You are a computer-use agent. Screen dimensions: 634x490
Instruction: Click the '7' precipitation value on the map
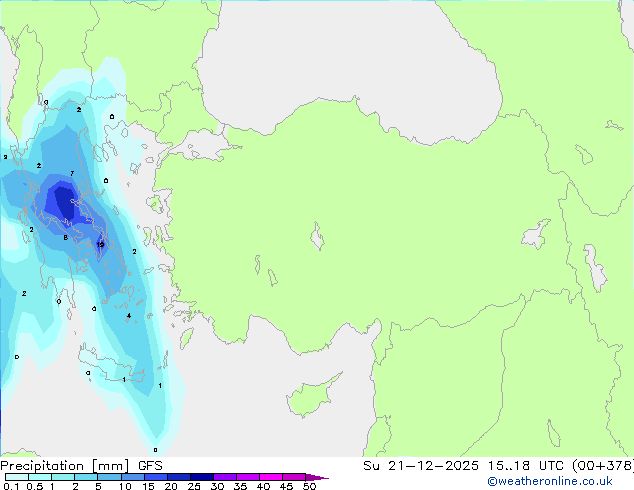point(72,173)
